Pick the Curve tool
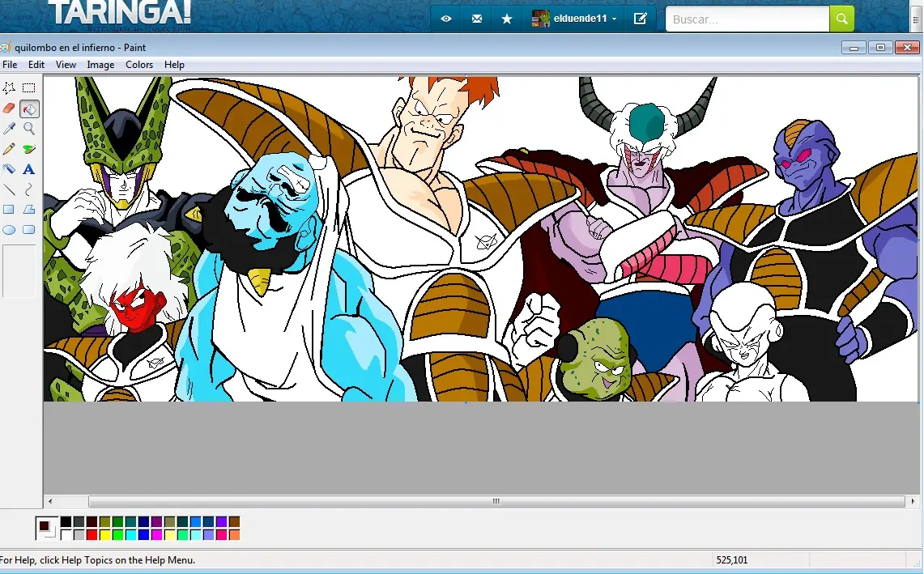Viewport: 924px width, 574px height. (28, 189)
